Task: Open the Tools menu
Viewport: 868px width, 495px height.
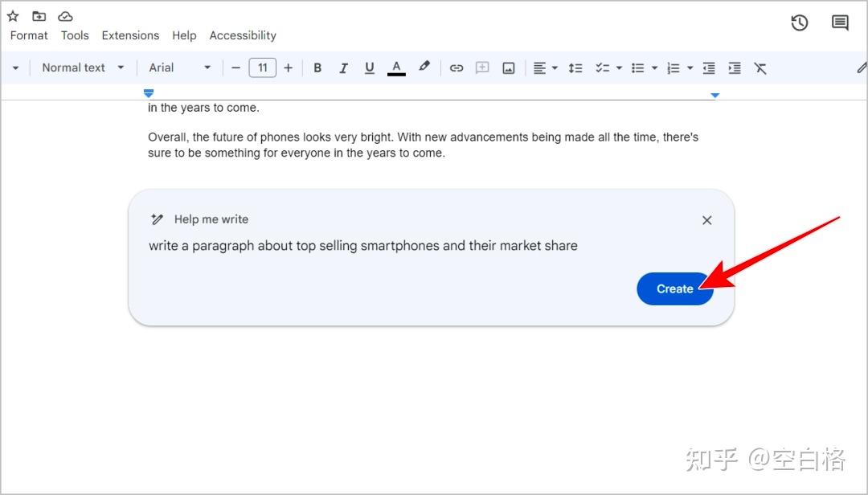Action: pos(75,35)
